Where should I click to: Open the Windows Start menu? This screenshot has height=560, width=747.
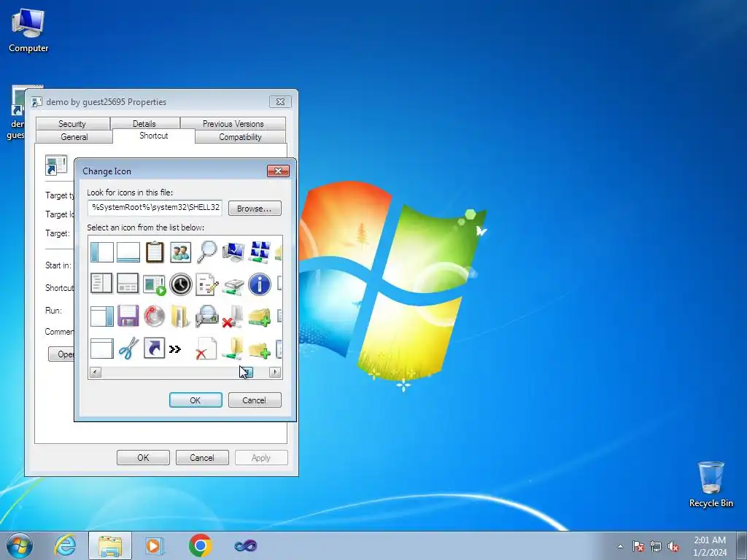tap(20, 545)
